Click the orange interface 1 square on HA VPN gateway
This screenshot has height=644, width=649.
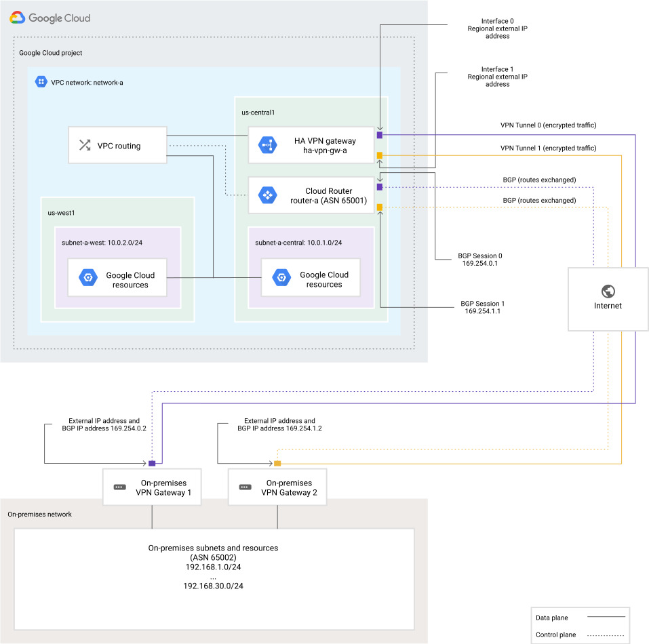[380, 155]
